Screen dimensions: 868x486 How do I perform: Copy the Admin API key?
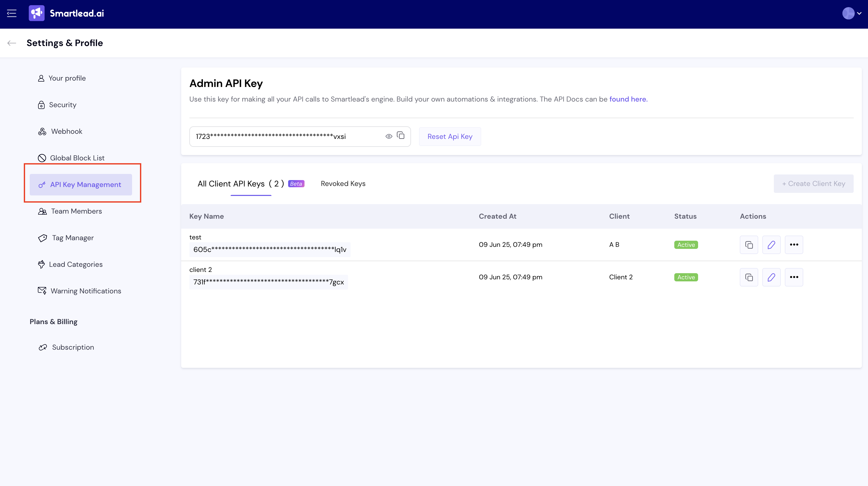tap(401, 136)
